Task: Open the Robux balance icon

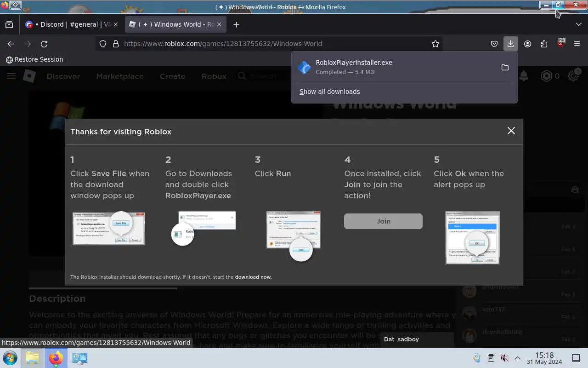Action: coord(547,76)
